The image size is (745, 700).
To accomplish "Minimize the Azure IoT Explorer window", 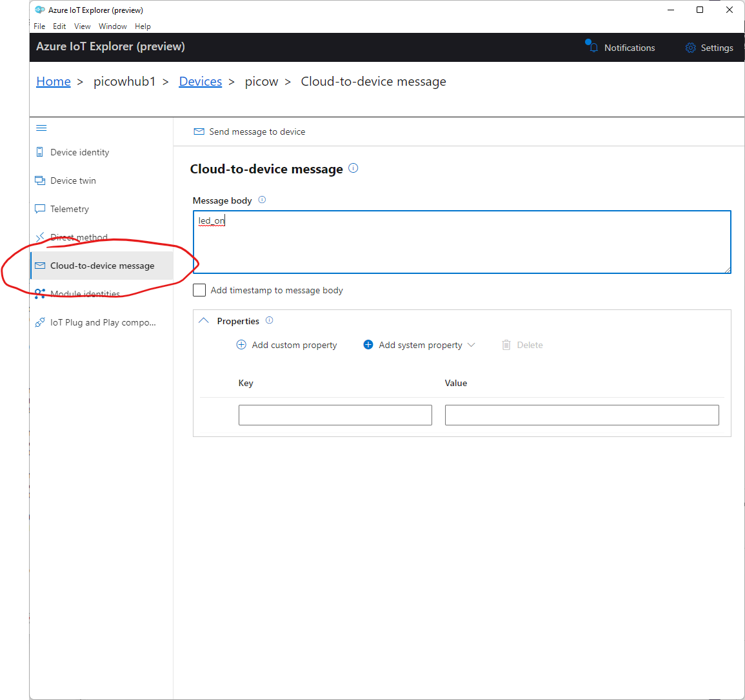I will pos(671,10).
